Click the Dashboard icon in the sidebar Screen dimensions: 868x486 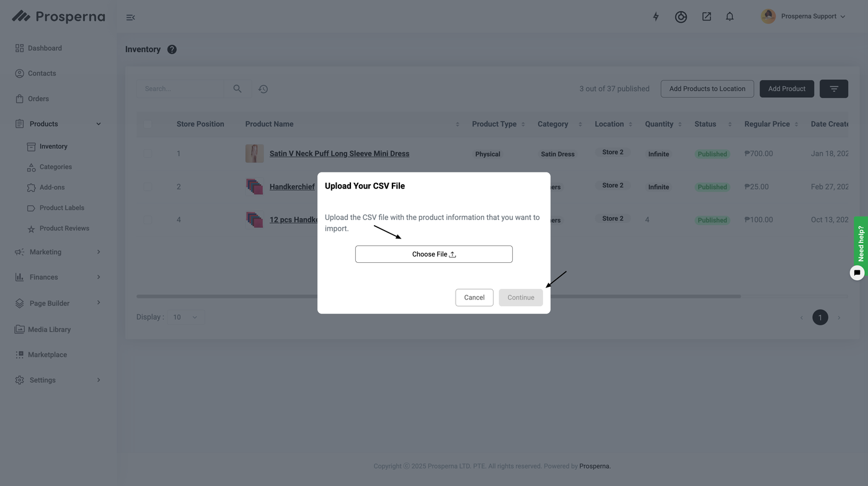pos(19,48)
